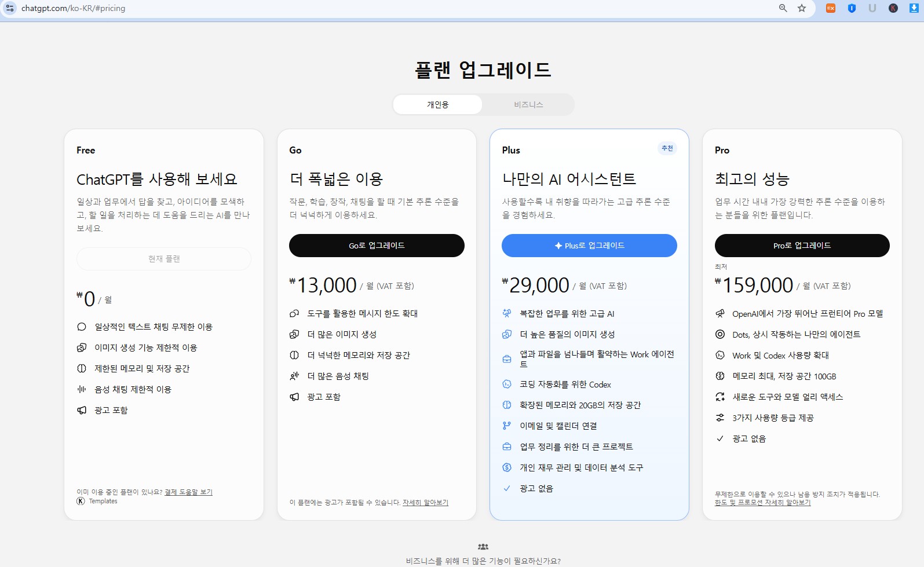Click the 일상적인 텍스트 채팅 무제한 이용 text
Screen dimensions: 924x567
[x=154, y=327]
